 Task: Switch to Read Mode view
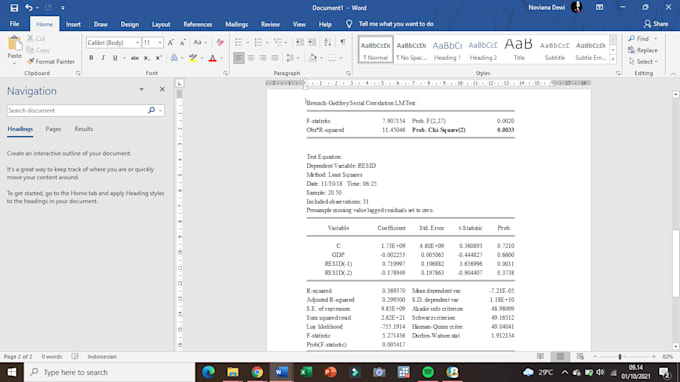click(x=540, y=356)
